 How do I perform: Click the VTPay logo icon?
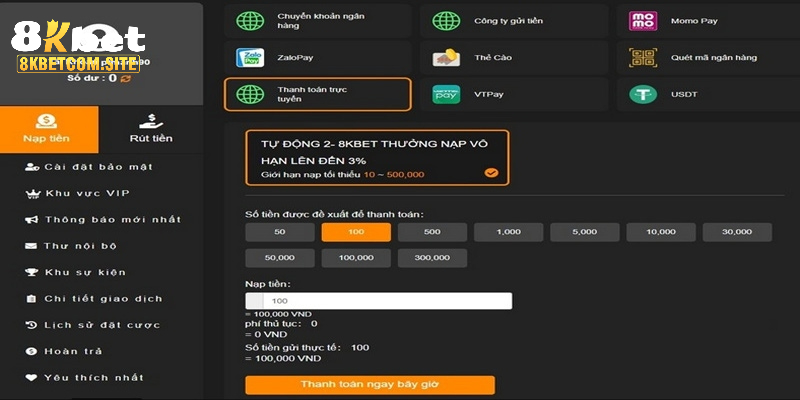(x=446, y=94)
